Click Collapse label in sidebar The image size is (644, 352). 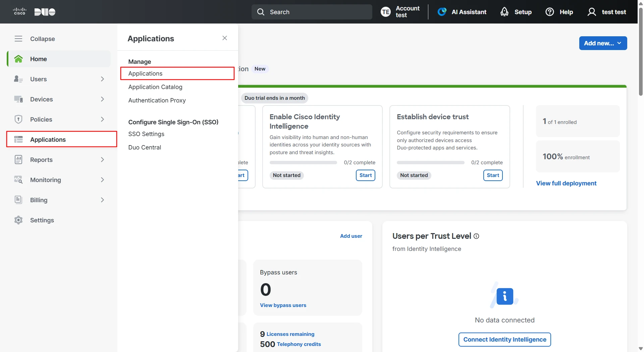[43, 39]
